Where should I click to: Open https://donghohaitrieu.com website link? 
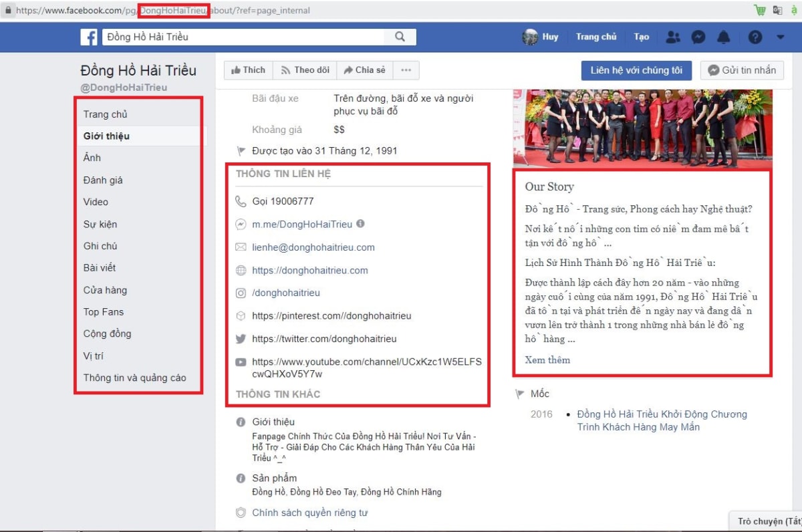pyautogui.click(x=310, y=271)
